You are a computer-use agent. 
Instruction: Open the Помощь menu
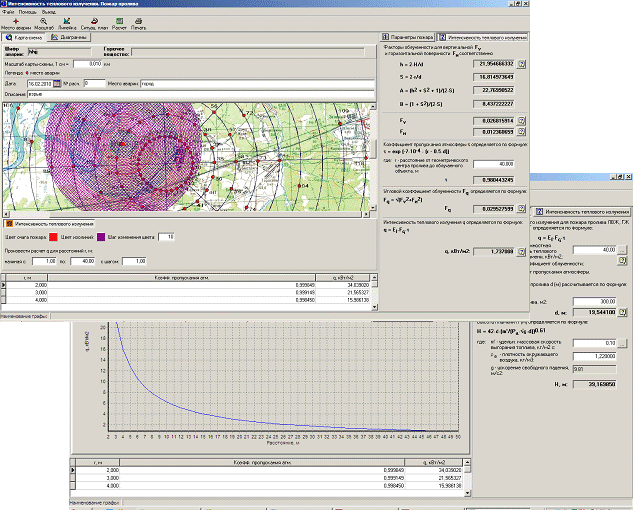(28, 12)
